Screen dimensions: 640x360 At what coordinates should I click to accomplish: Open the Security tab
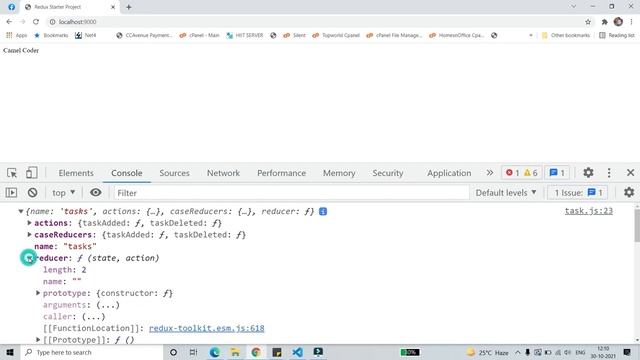point(388,173)
